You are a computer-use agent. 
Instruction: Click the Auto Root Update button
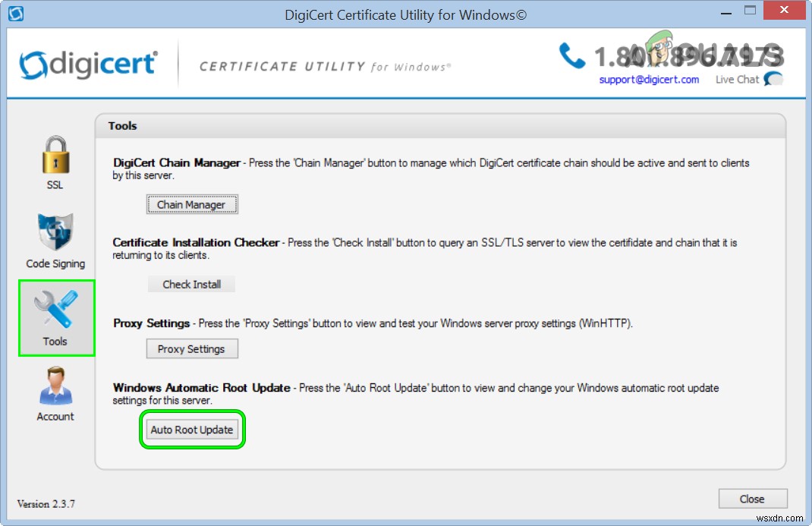click(191, 430)
